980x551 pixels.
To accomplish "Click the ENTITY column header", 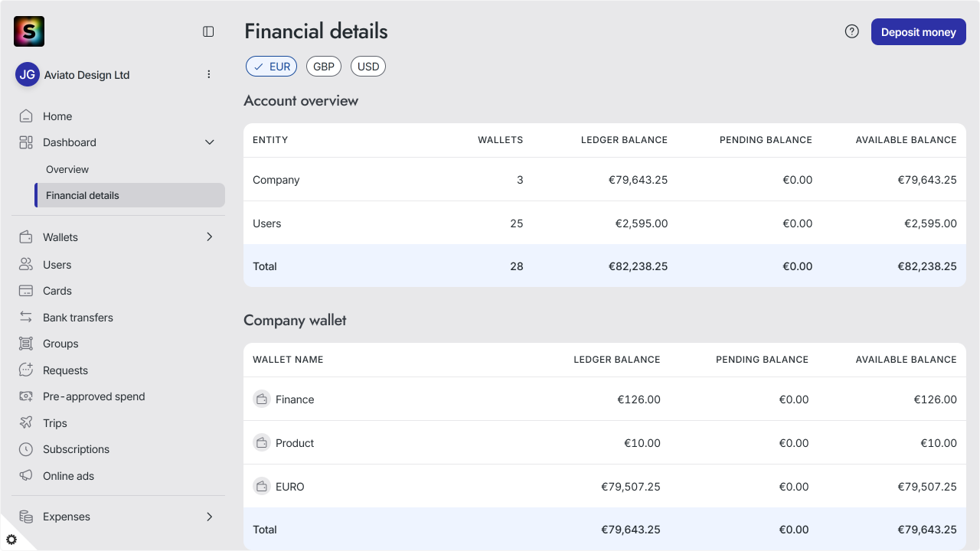I will pyautogui.click(x=270, y=140).
